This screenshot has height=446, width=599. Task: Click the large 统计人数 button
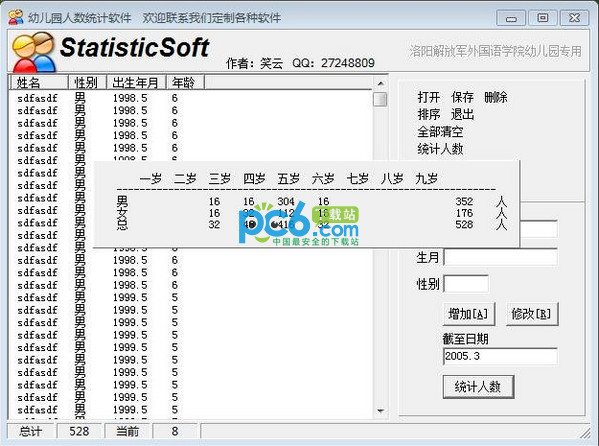(478, 387)
